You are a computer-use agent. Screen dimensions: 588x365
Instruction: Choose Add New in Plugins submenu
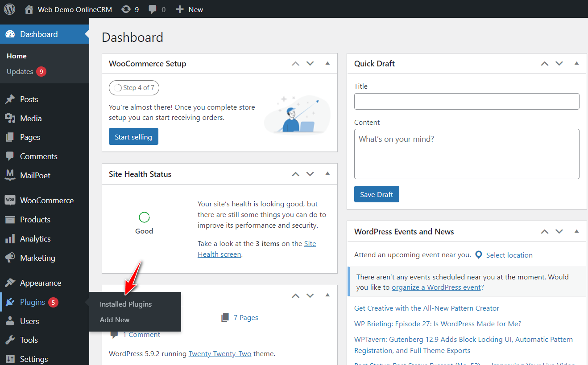tap(115, 320)
